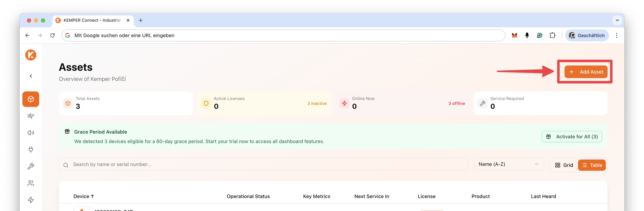Screen dimensions: 644x211
Task: Open the speaker/sound sidebar icon
Action: pos(31,133)
